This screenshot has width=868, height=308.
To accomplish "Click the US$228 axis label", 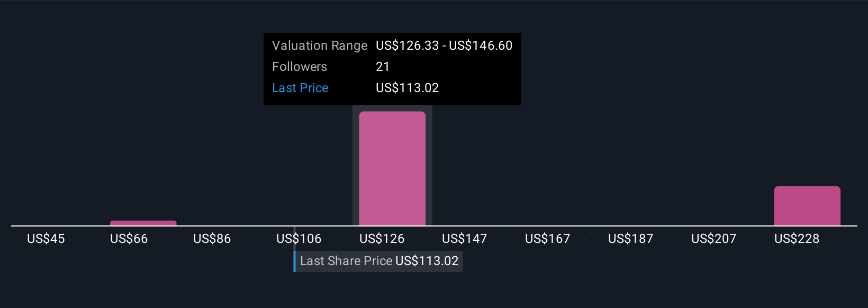I will [x=797, y=239].
